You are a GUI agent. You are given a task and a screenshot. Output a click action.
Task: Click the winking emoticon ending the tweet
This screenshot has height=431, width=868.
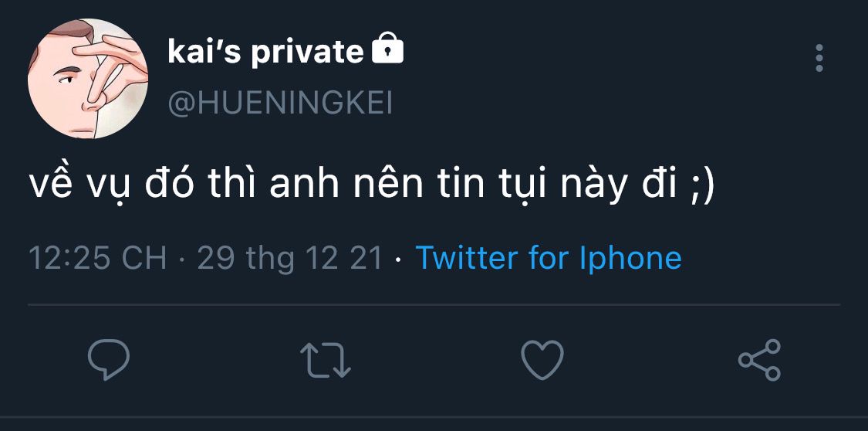pos(702,188)
